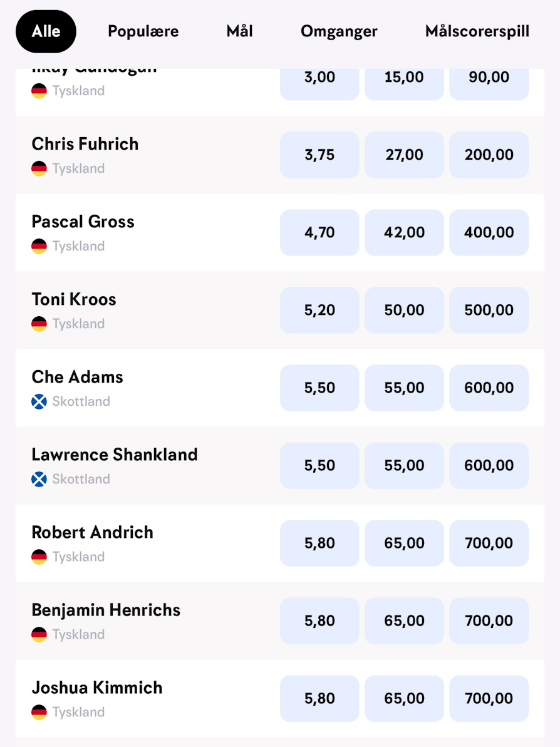Choose Robert Andrich odds 700,00

(489, 543)
